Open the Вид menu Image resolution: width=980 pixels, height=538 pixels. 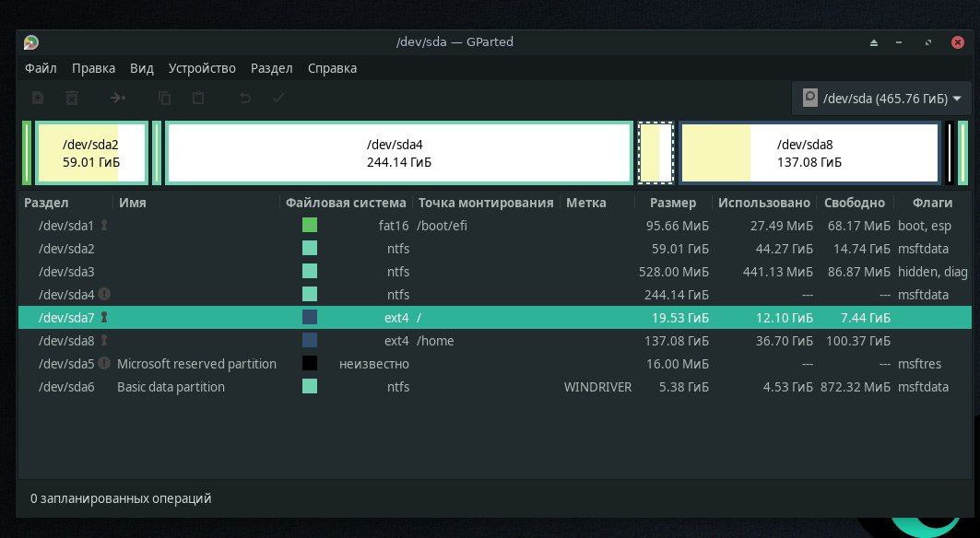(142, 68)
